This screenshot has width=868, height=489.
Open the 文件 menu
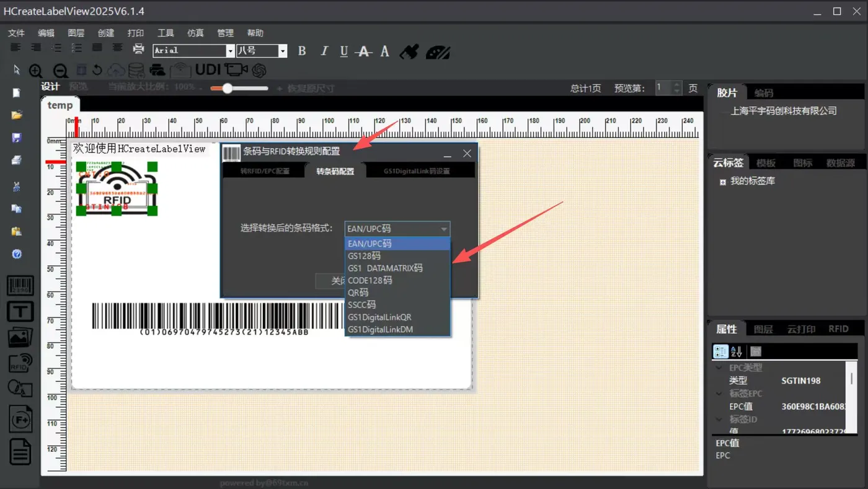click(16, 33)
